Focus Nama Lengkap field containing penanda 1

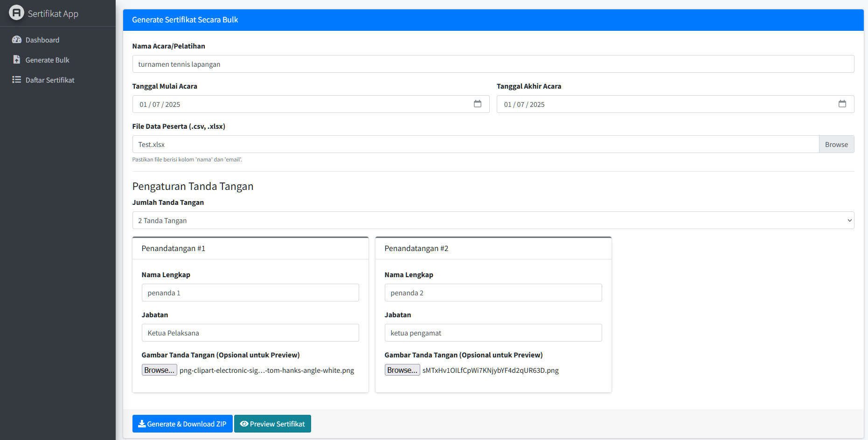click(x=250, y=293)
